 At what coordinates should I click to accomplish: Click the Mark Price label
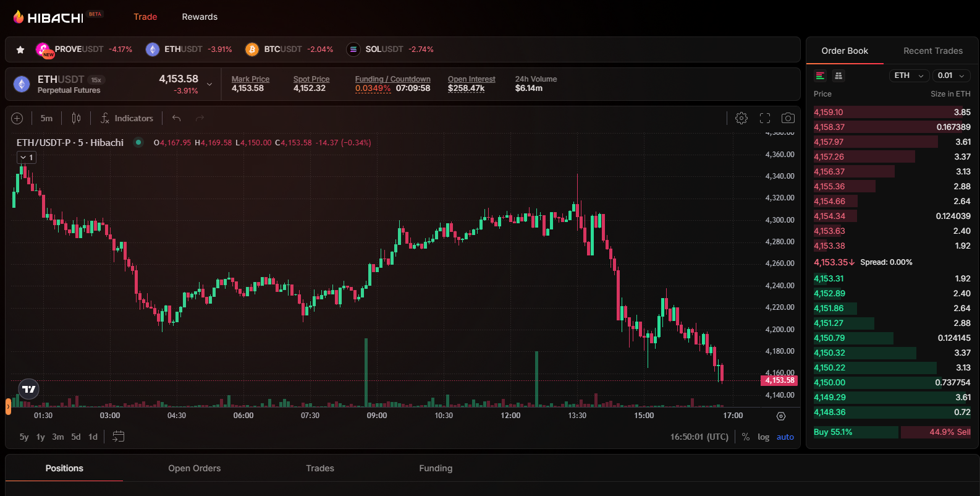pyautogui.click(x=250, y=79)
